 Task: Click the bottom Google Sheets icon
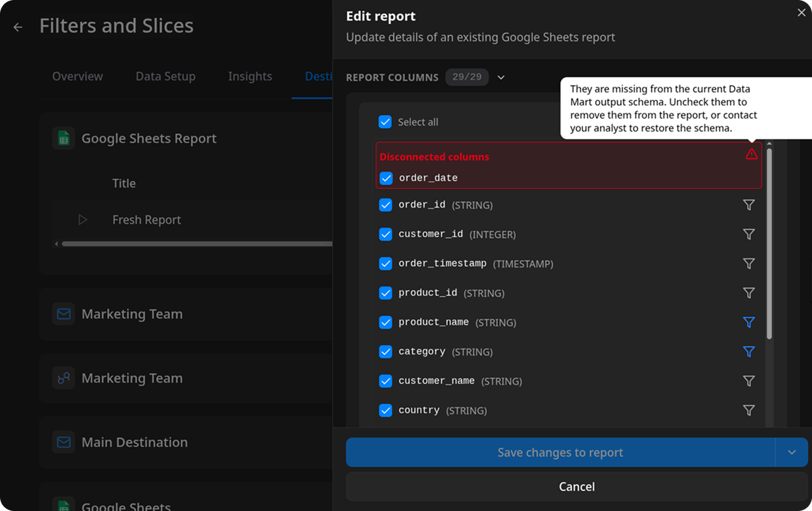click(63, 505)
